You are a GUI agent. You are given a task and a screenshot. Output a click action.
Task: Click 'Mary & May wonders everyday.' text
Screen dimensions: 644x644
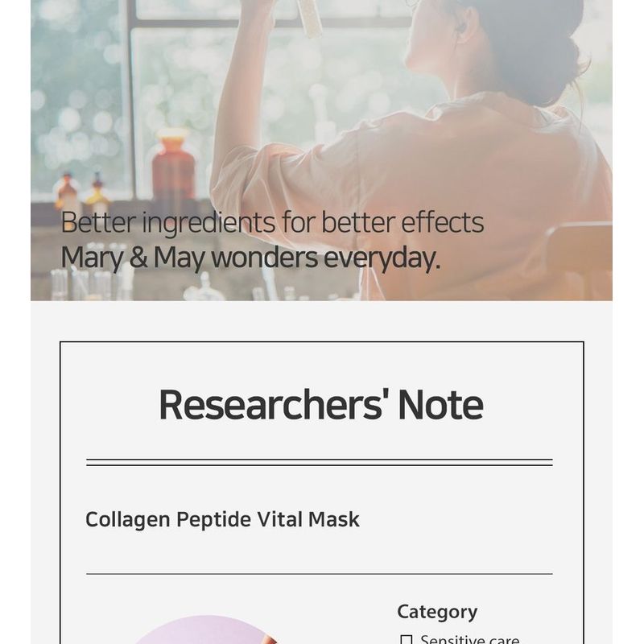[x=250, y=258]
